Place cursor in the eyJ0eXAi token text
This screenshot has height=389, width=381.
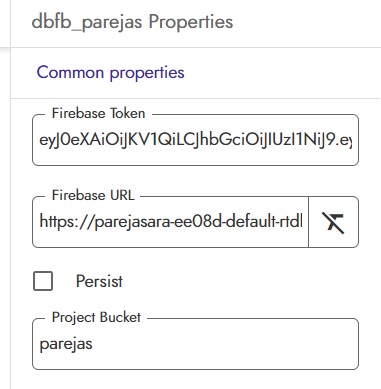[195, 140]
